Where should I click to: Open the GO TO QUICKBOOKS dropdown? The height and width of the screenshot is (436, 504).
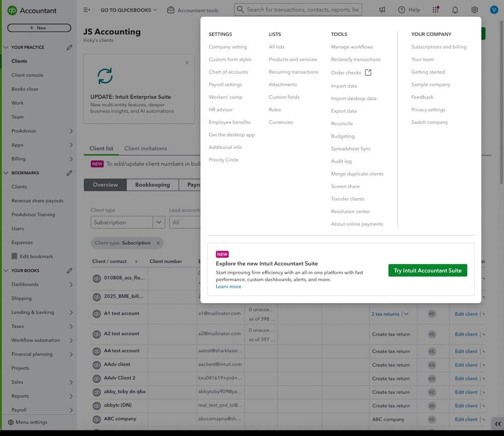pos(125,9)
